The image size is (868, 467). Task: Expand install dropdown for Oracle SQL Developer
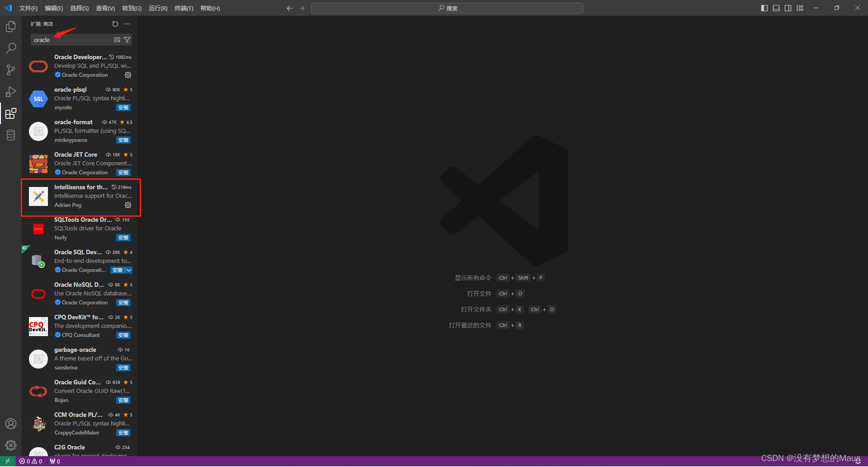coord(129,270)
